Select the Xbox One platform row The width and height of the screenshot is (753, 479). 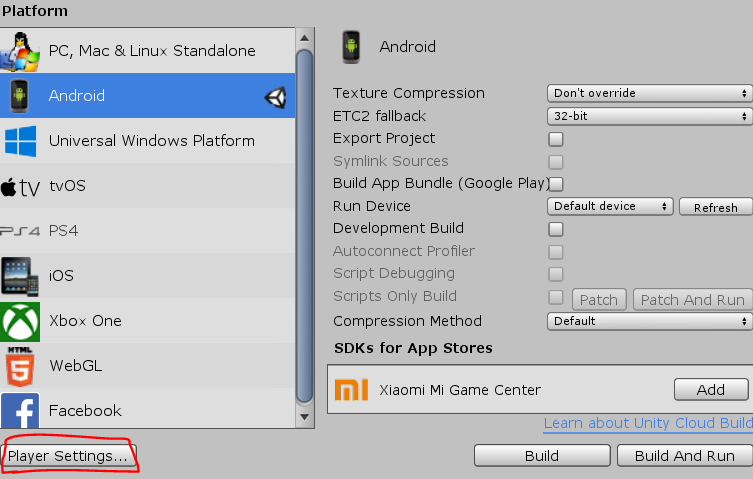point(147,320)
